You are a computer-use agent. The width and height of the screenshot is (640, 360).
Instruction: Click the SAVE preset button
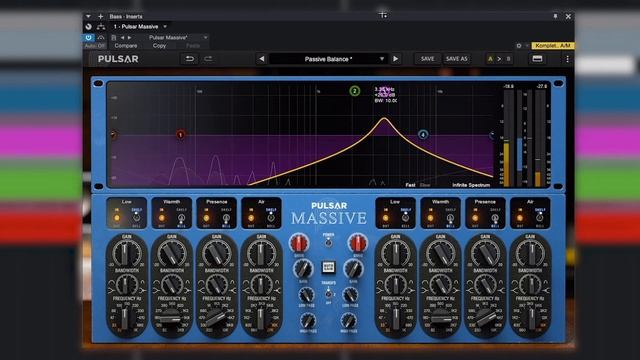pyautogui.click(x=427, y=59)
